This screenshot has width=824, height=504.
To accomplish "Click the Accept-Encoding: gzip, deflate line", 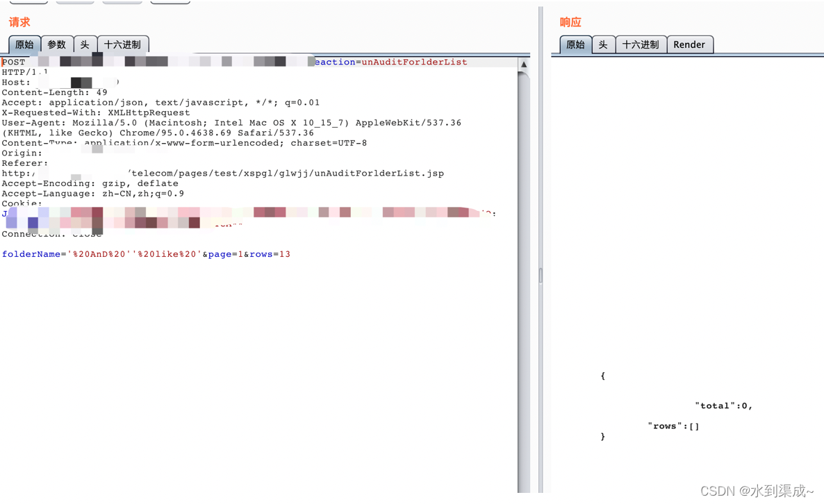I will [90, 183].
